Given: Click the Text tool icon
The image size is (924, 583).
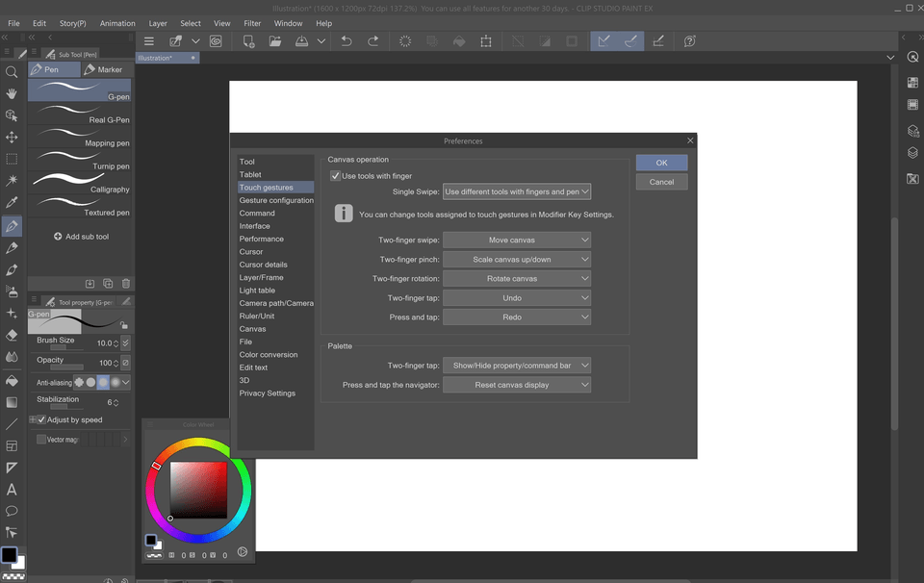Looking at the screenshot, I should [x=12, y=490].
